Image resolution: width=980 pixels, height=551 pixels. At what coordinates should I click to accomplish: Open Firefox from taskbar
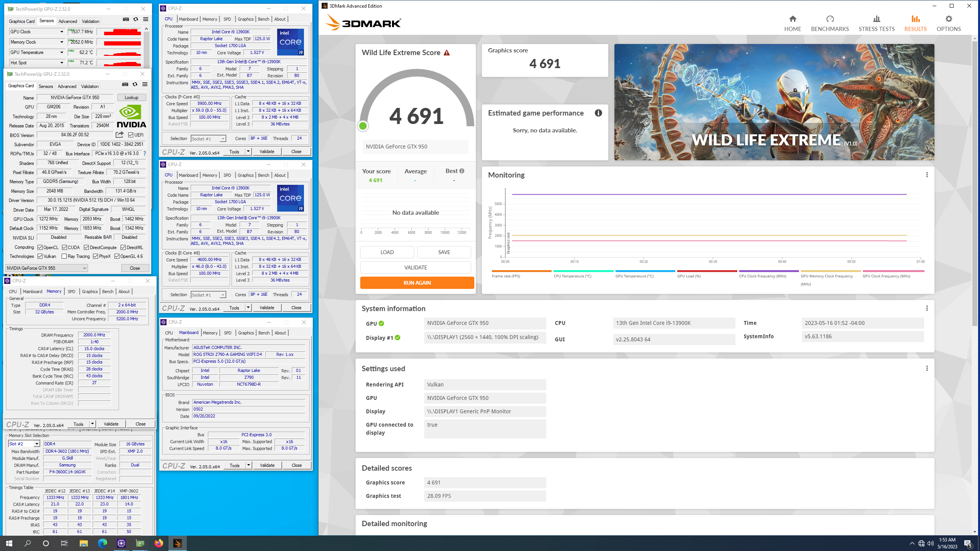click(158, 543)
